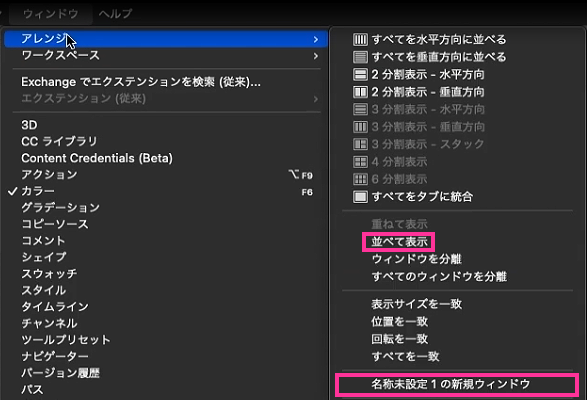Select the 2分割表示 - 水平方向 layout icon
The height and width of the screenshot is (400, 587).
pos(360,75)
